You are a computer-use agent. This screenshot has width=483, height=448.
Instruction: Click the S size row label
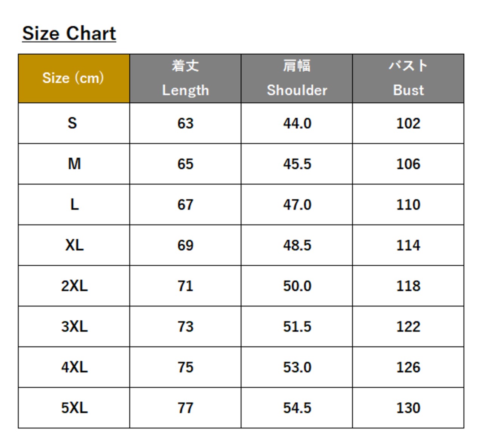point(72,123)
